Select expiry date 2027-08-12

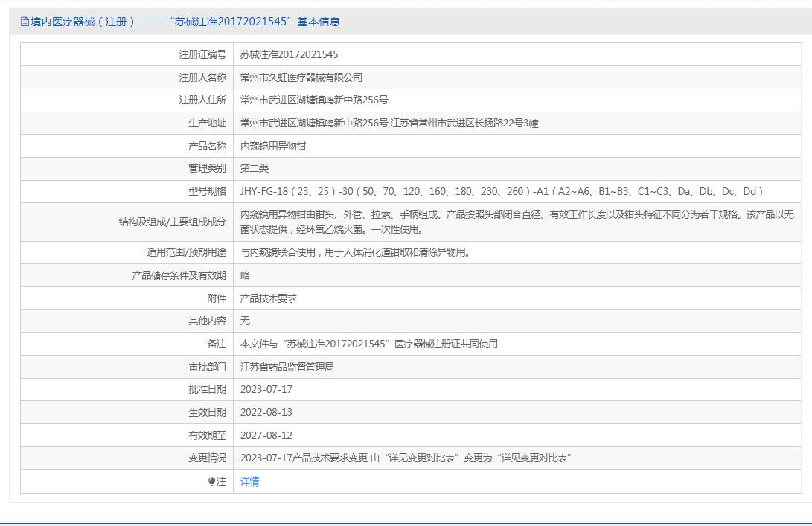[266, 435]
